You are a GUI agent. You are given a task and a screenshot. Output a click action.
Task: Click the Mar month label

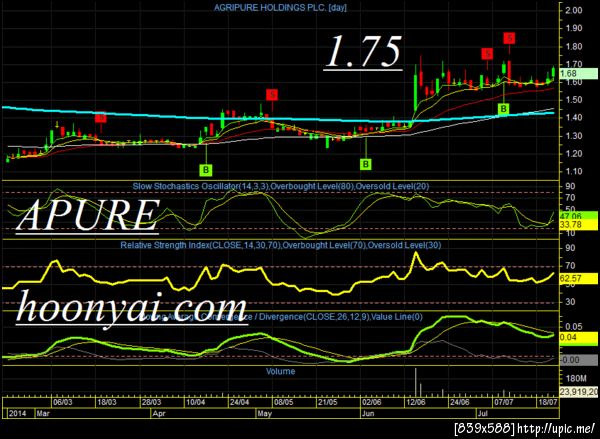pyautogui.click(x=41, y=414)
